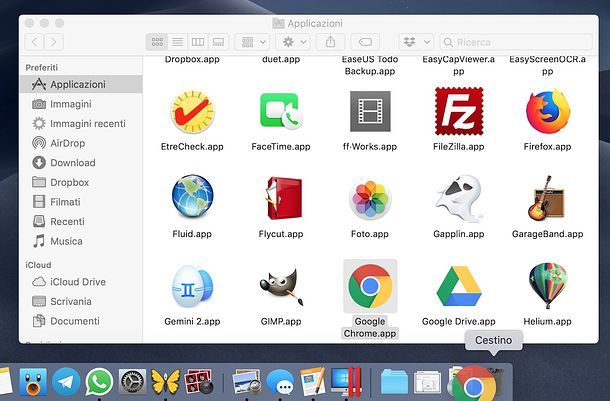Select the Firefox.app icon
The height and width of the screenshot is (401, 610).
(x=547, y=111)
